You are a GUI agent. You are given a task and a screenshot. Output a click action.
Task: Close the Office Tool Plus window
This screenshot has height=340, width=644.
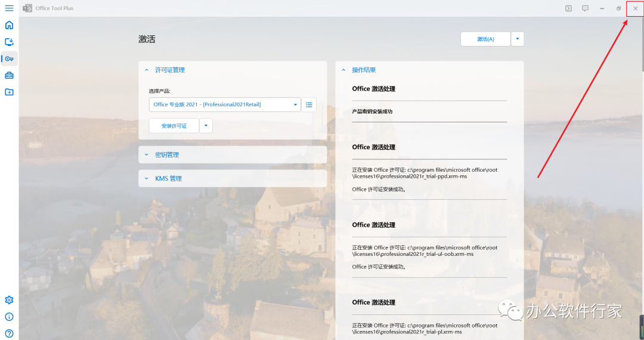[636, 8]
